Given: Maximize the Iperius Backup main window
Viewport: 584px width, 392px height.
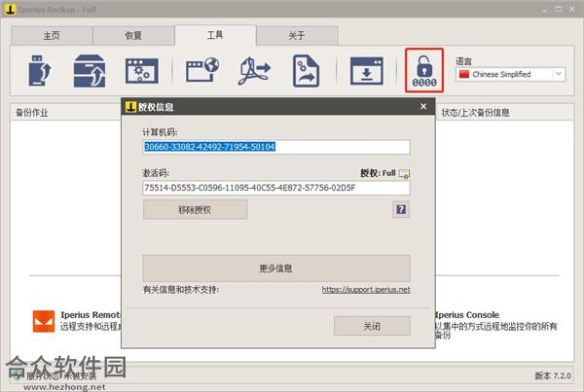Looking at the screenshot, I should coord(559,10).
